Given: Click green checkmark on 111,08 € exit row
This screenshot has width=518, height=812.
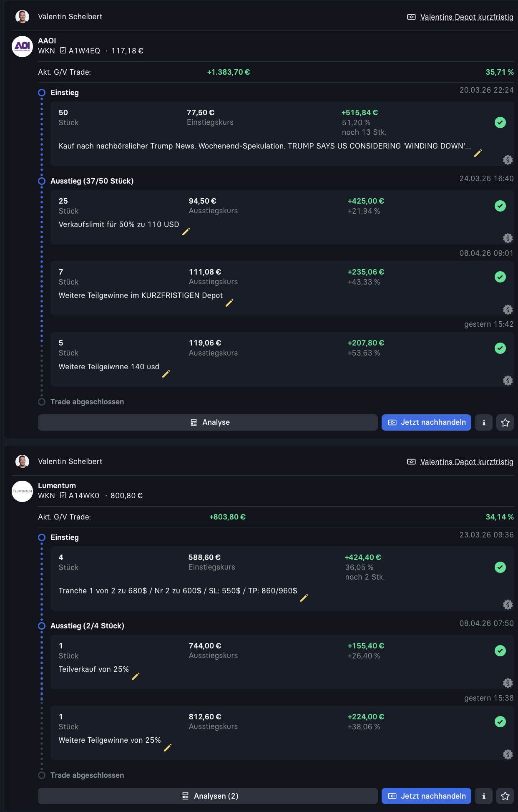Looking at the screenshot, I should click(x=500, y=277).
